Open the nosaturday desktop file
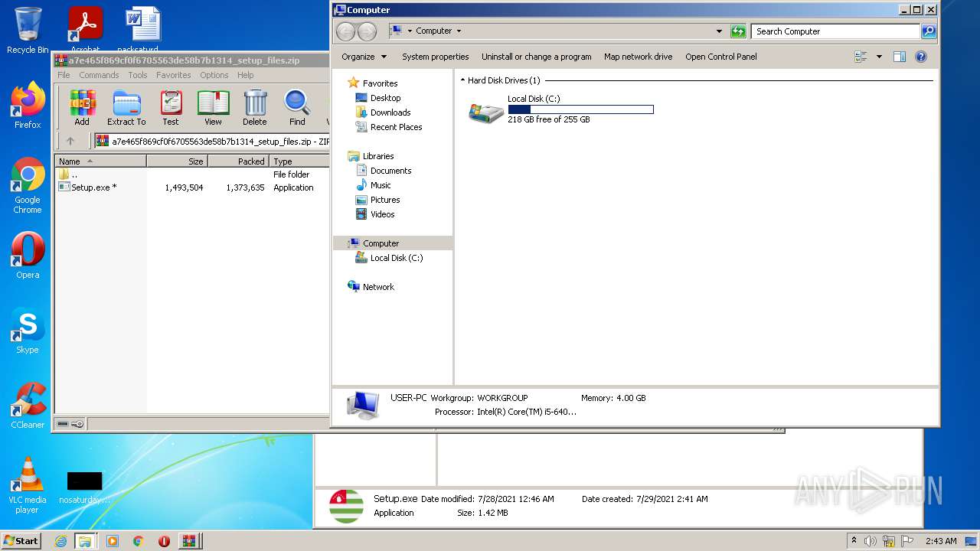The width and height of the screenshot is (980, 551). (84, 487)
